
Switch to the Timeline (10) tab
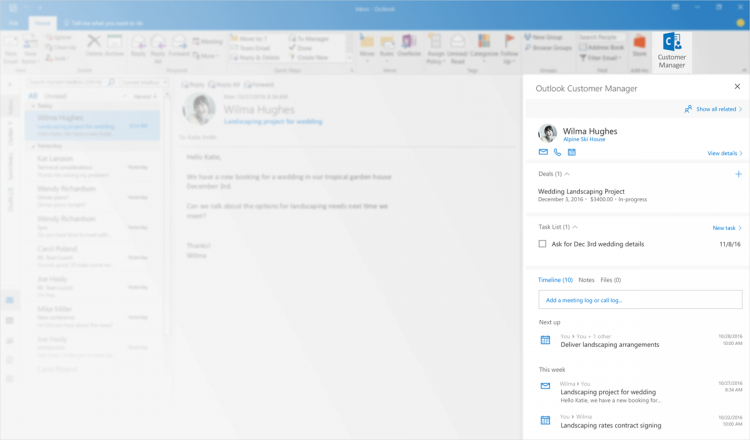pyautogui.click(x=555, y=280)
